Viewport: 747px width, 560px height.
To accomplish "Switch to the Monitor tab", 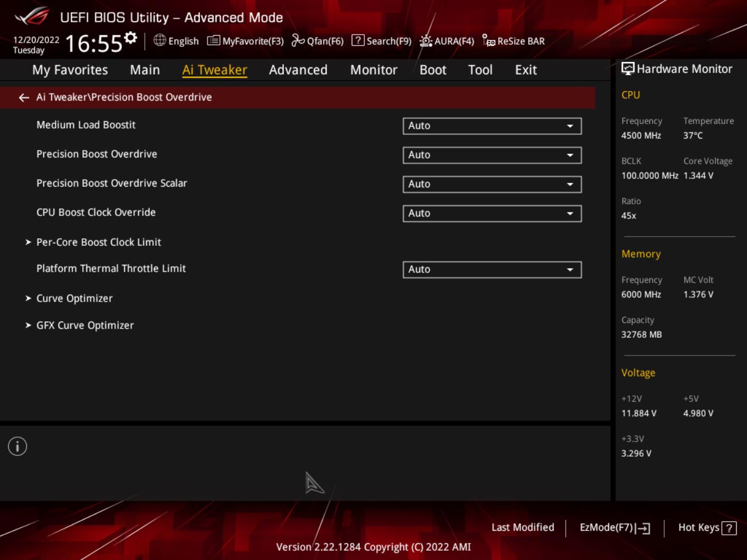I will (373, 70).
